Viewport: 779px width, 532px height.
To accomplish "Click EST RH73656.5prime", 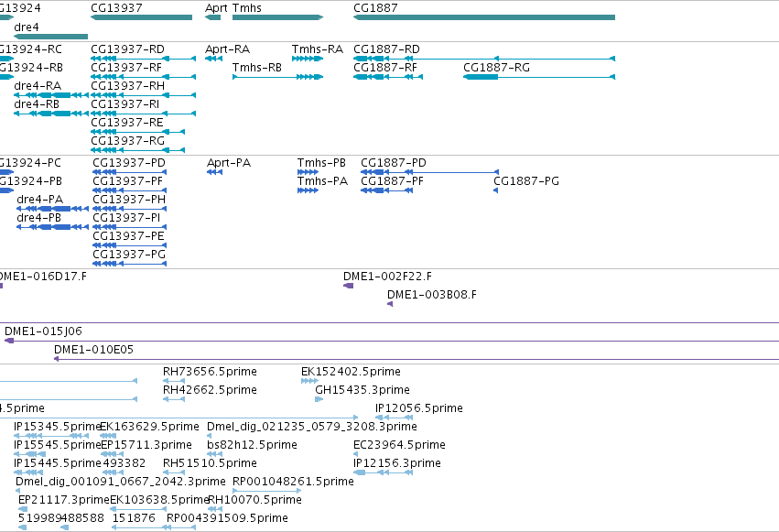I will pos(174,381).
